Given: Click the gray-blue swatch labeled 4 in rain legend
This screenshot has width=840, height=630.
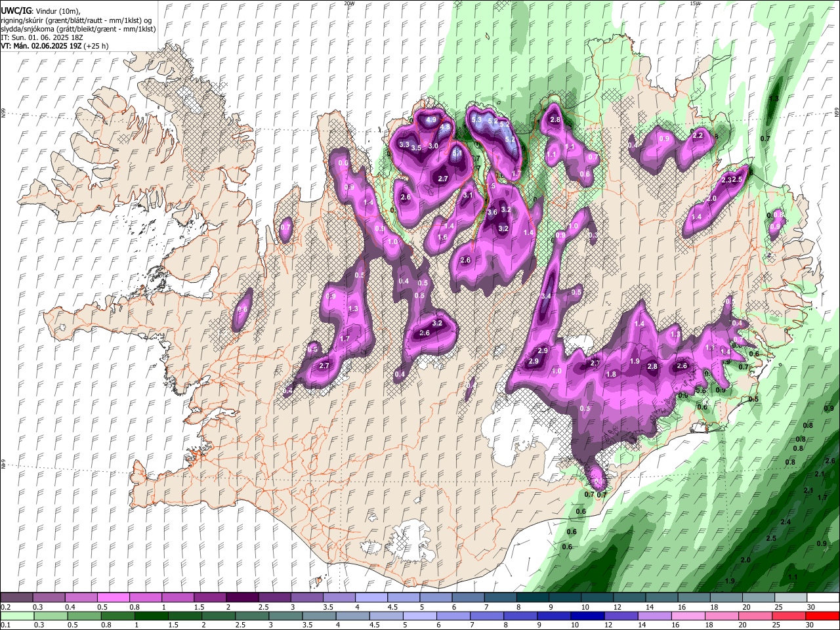Looking at the screenshot, I should click(x=352, y=616).
